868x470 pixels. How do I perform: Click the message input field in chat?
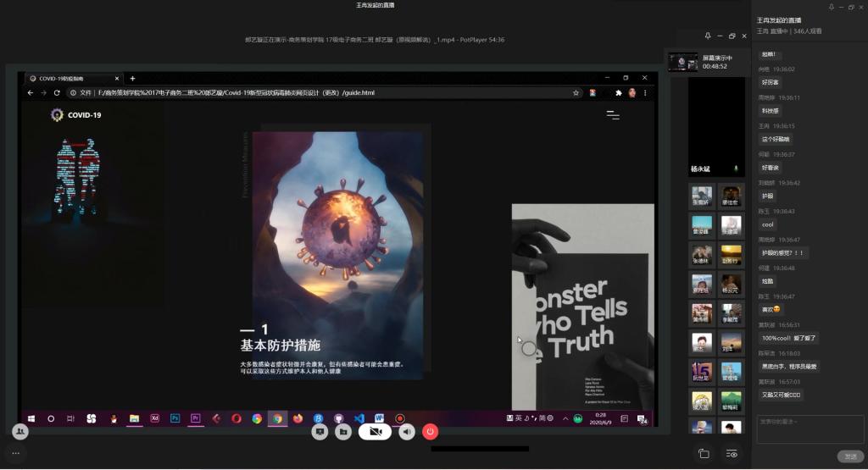click(810, 429)
